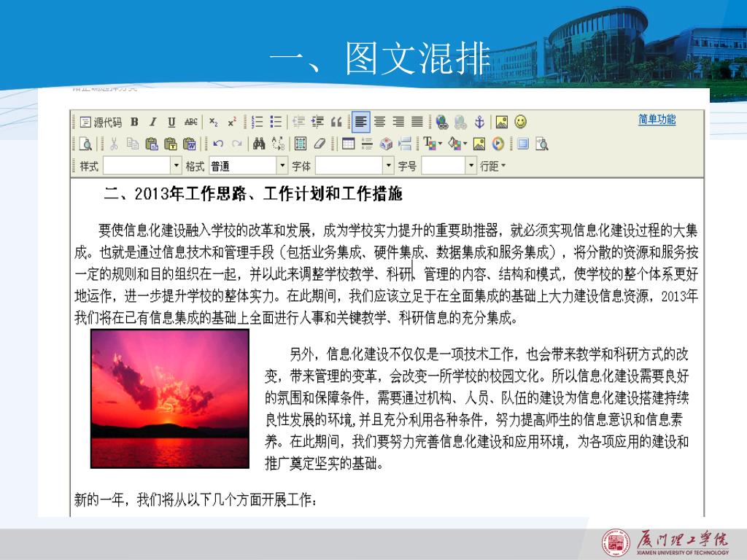Insert a smiley emoticon
The height and width of the screenshot is (560, 747).
[x=521, y=122]
